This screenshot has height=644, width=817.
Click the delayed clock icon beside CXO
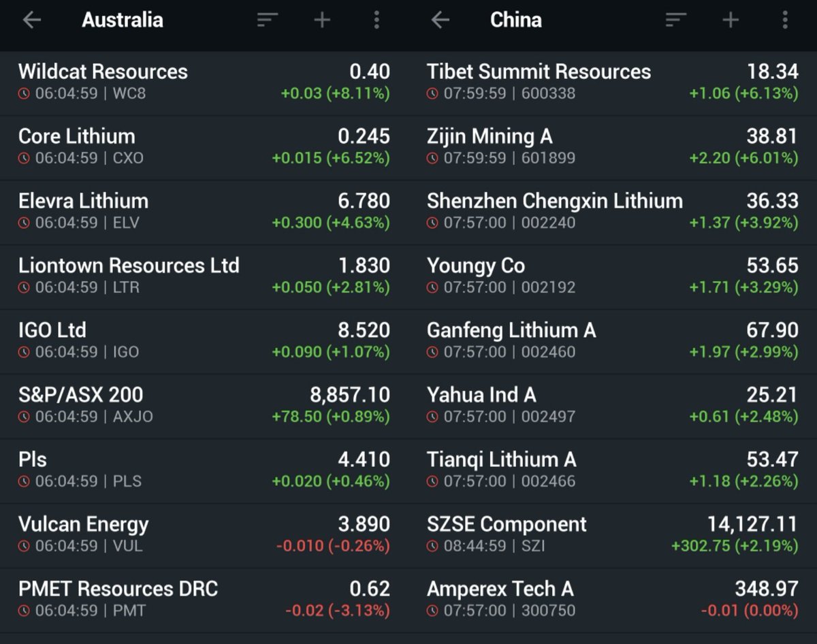25,159
